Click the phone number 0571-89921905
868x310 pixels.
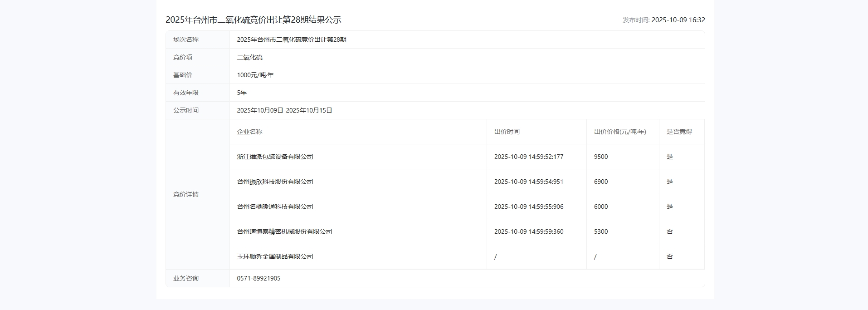click(258, 278)
